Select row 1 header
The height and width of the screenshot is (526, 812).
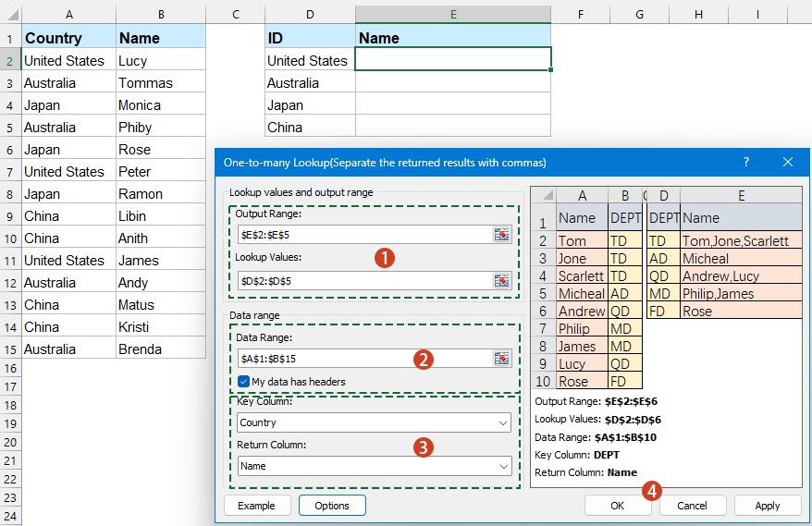pos(10,38)
